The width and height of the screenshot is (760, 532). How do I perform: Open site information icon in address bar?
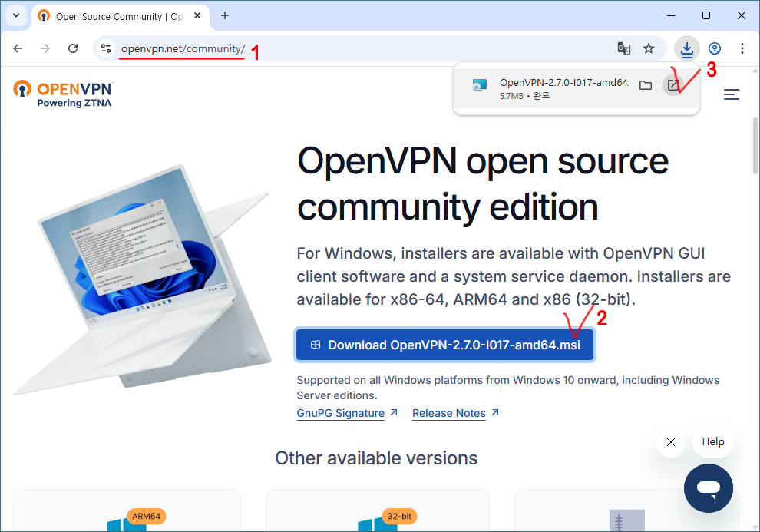106,48
